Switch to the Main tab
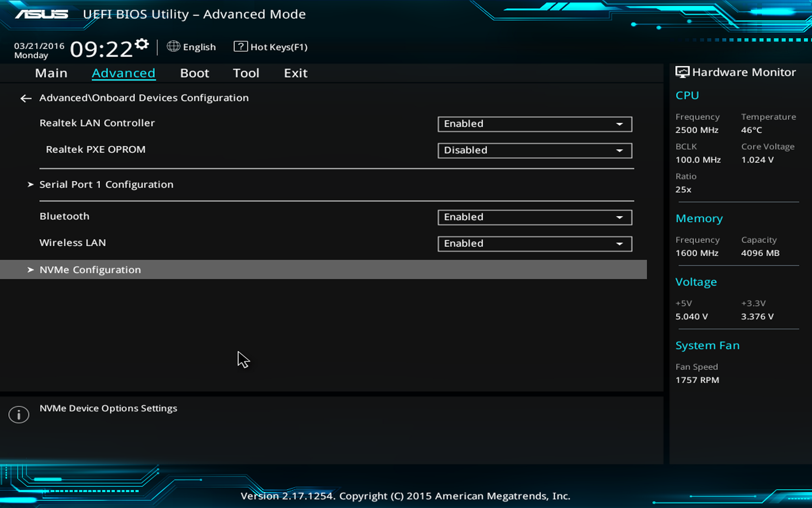Image resolution: width=812 pixels, height=508 pixels. click(51, 73)
